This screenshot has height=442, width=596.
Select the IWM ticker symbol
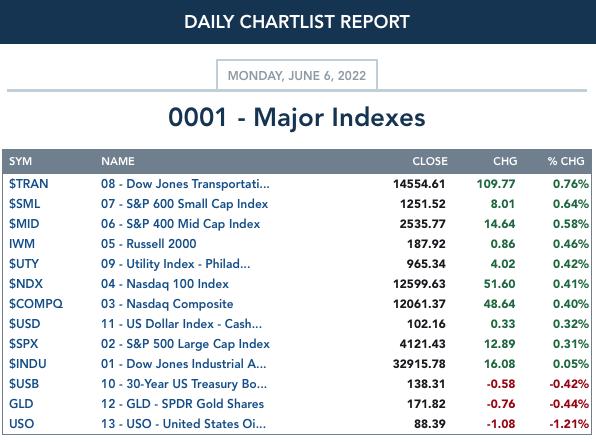22,244
